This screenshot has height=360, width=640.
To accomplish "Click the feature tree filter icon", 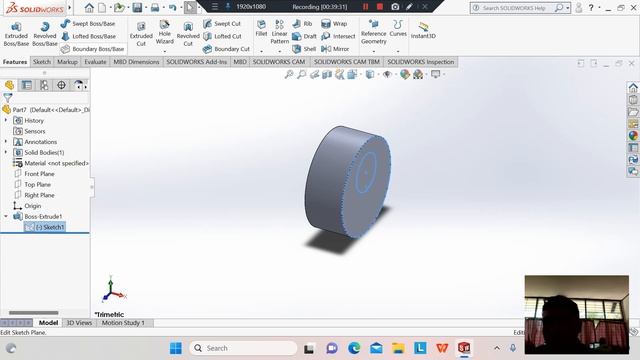I will tap(8, 97).
